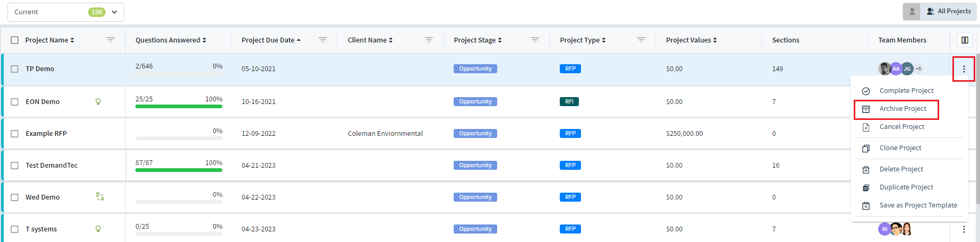Check the Example RFP row checkbox
The width and height of the screenshot is (980, 242).
(x=15, y=134)
